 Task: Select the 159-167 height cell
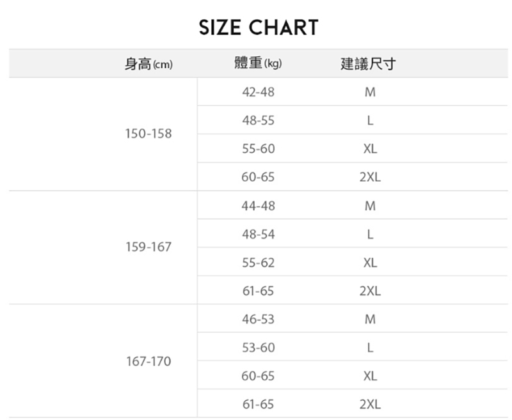pos(148,247)
